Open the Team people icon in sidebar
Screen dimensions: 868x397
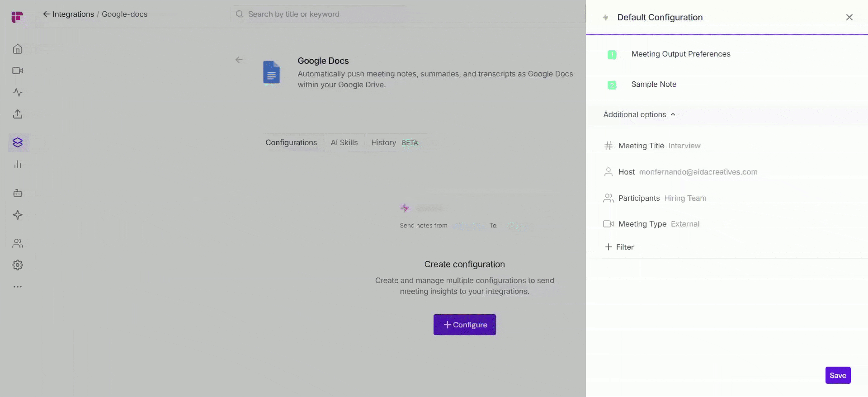[18, 243]
